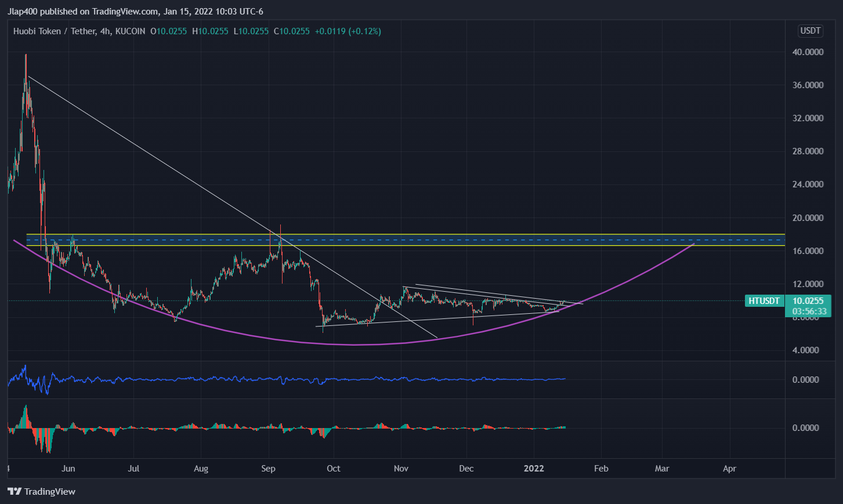This screenshot has height=504, width=843.
Task: Click the Oct date label on time axis
Action: click(x=334, y=468)
